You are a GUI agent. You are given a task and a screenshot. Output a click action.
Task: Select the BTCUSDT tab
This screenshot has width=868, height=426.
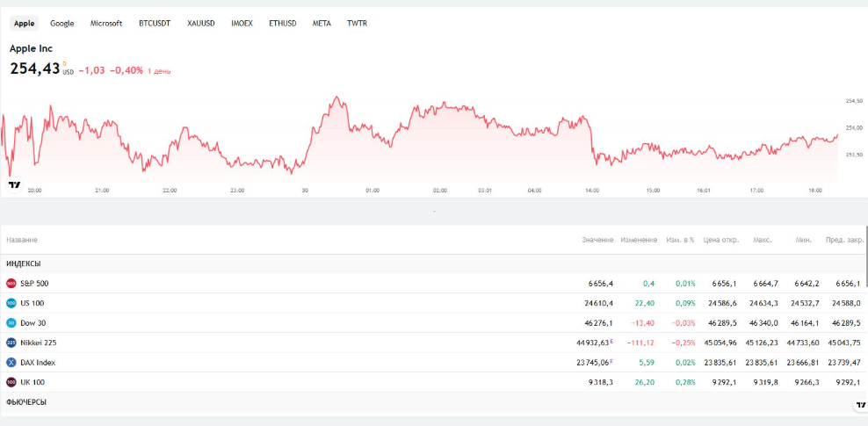point(155,24)
